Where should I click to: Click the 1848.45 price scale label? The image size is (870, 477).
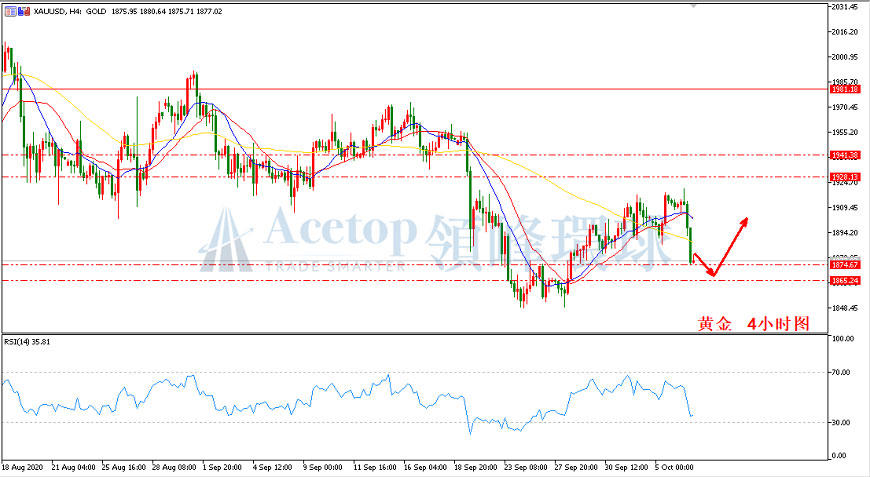(844, 308)
